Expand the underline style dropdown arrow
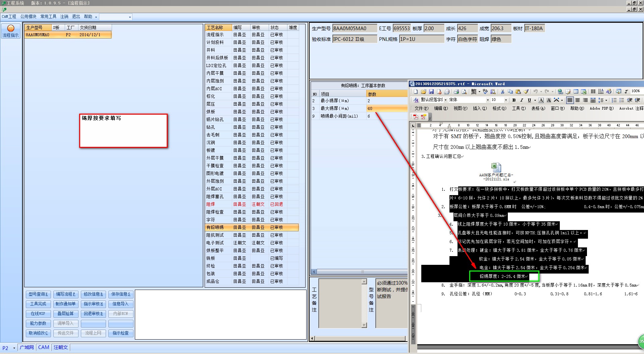 535,100
